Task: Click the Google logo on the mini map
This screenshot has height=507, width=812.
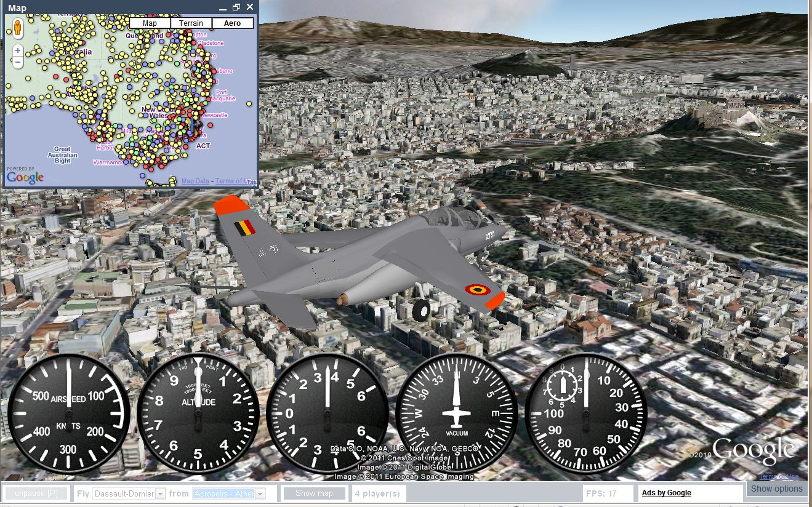Action: (26, 177)
